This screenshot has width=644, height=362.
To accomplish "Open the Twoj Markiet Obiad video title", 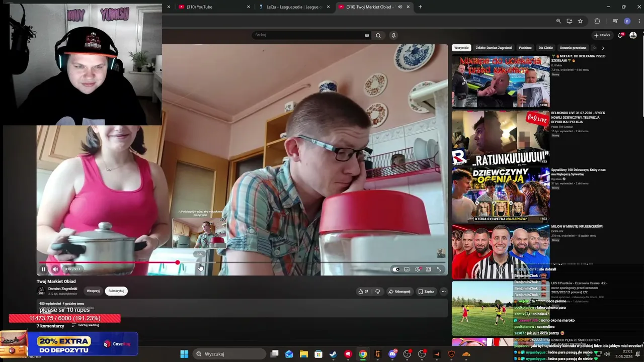I will tap(56, 282).
